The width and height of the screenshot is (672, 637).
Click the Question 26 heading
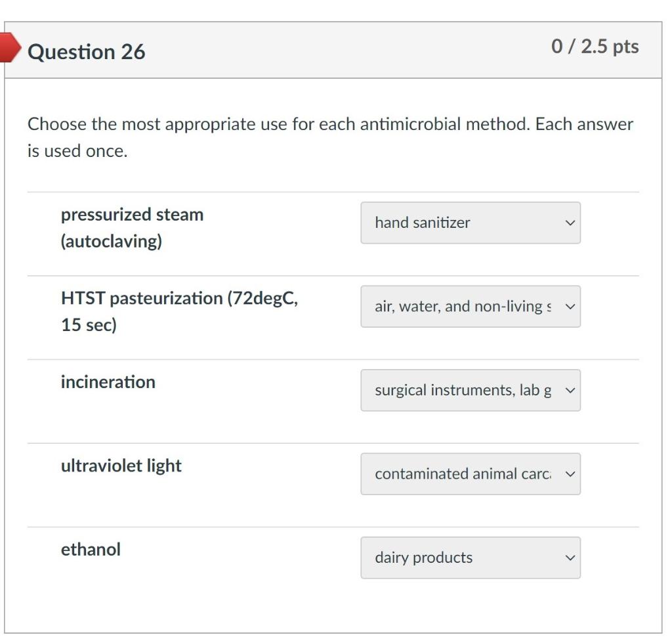[86, 51]
